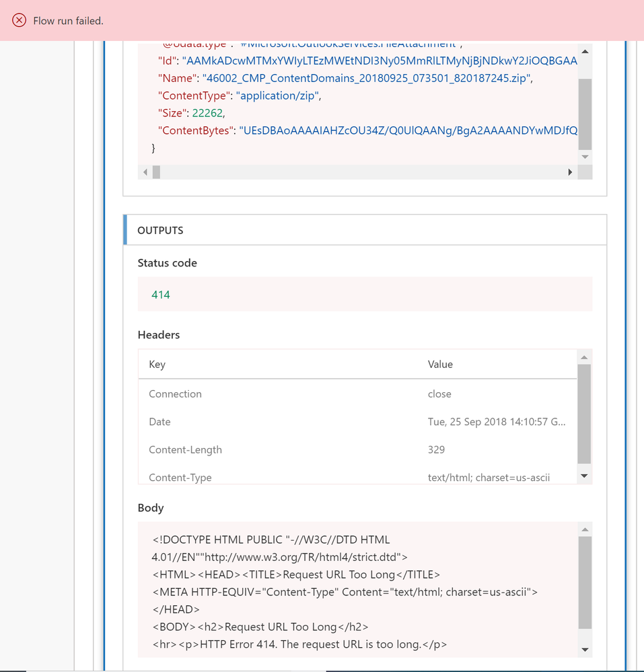Click the status code value 414
The image size is (644, 672).
click(161, 295)
